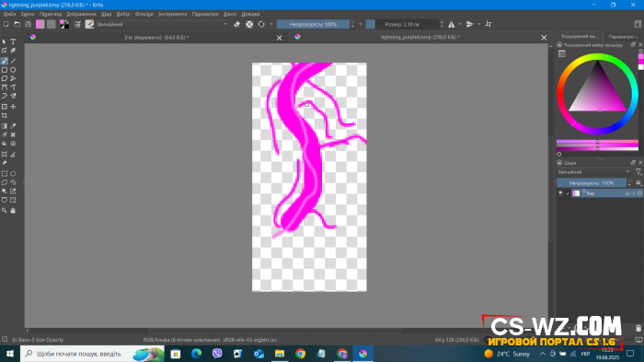The image size is (644, 362).
Task: Open the Довідка menu
Action: 250,14
